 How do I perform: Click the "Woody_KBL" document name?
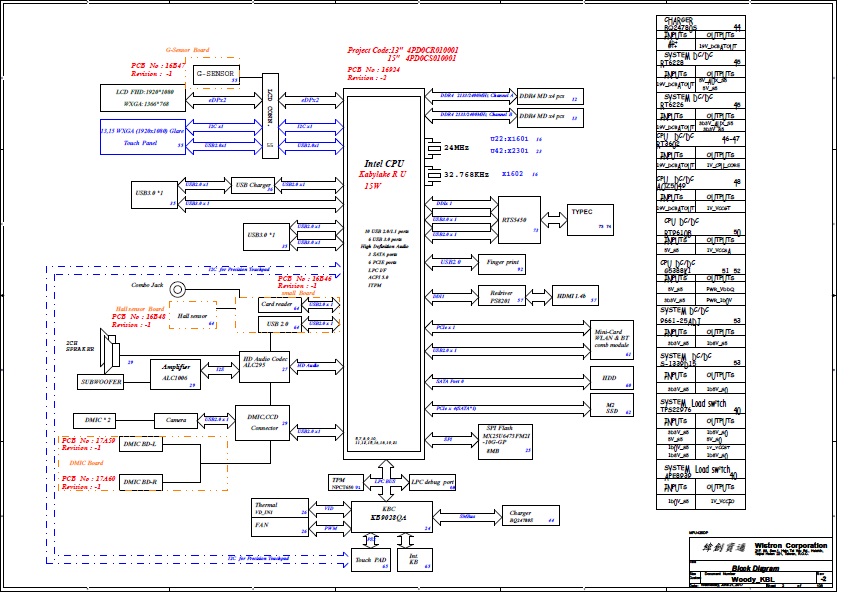753,579
